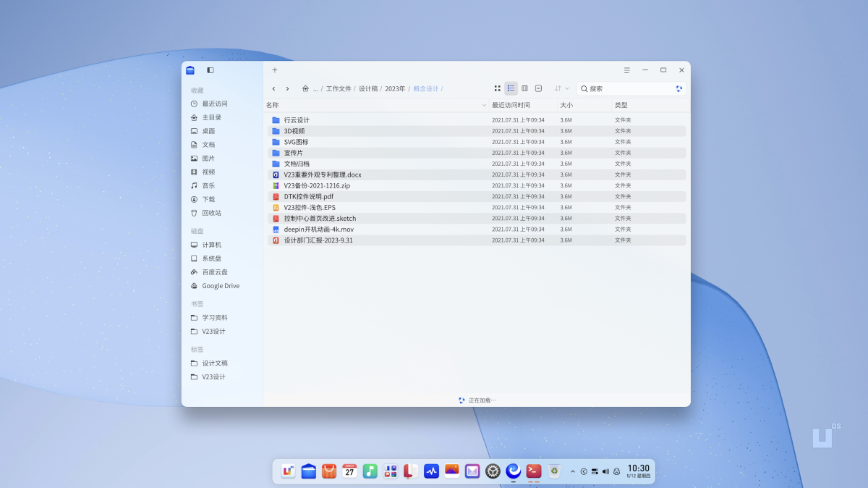Expand collapsed breadcrumb ellipsis
The image size is (868, 488).
pos(315,89)
